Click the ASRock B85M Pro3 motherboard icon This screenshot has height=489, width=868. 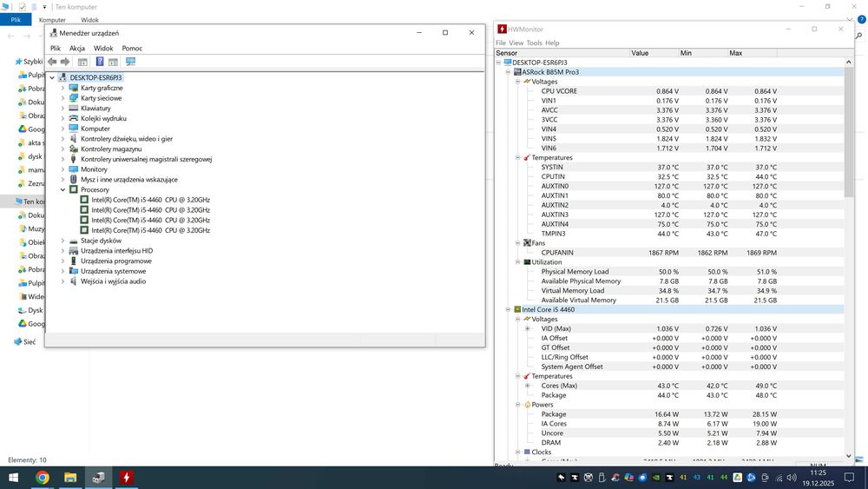517,72
